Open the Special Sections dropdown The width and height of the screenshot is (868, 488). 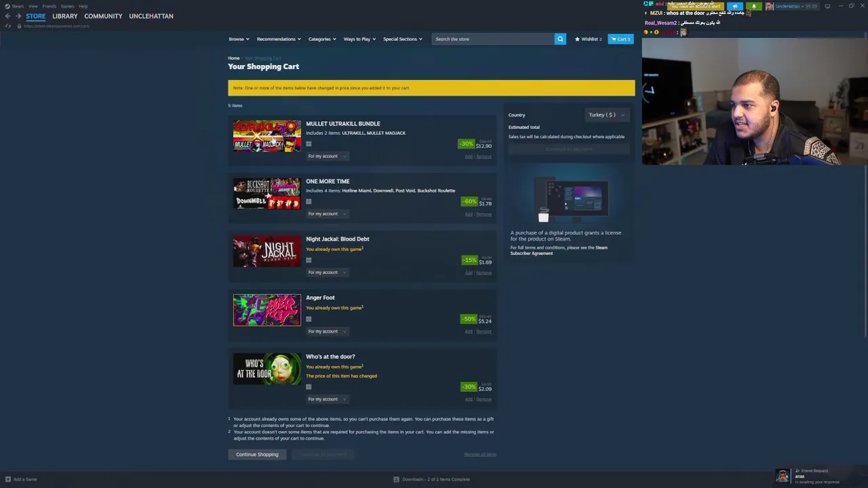tap(403, 39)
